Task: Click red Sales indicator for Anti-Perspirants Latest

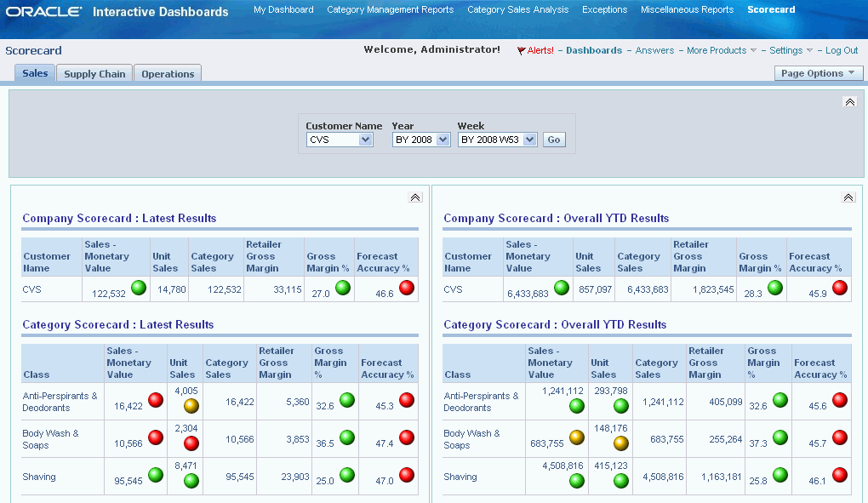Action: [x=156, y=400]
